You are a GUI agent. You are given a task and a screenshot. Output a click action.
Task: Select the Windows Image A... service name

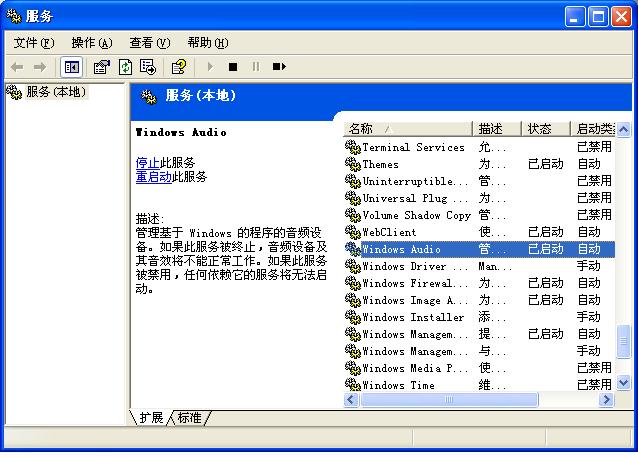415,300
